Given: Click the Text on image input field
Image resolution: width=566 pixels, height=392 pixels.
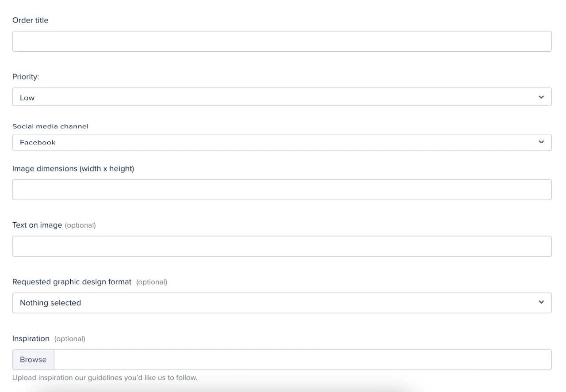Looking at the screenshot, I should click(x=282, y=246).
